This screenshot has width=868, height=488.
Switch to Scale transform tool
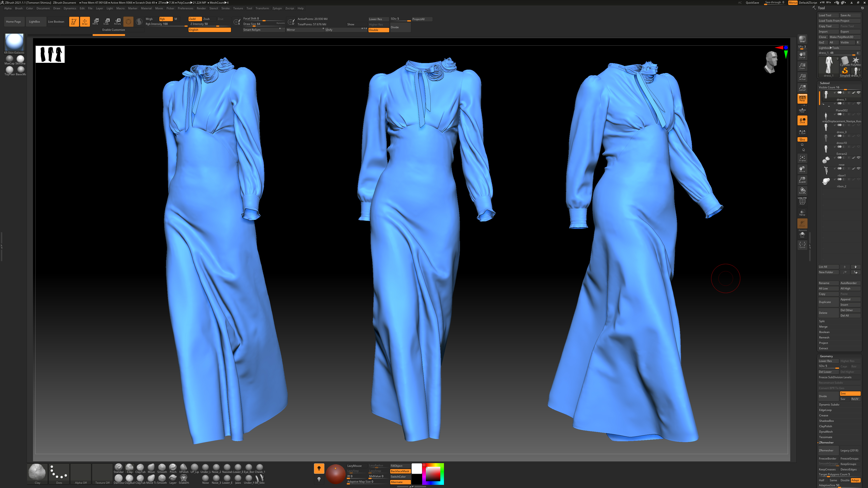[x=106, y=21]
